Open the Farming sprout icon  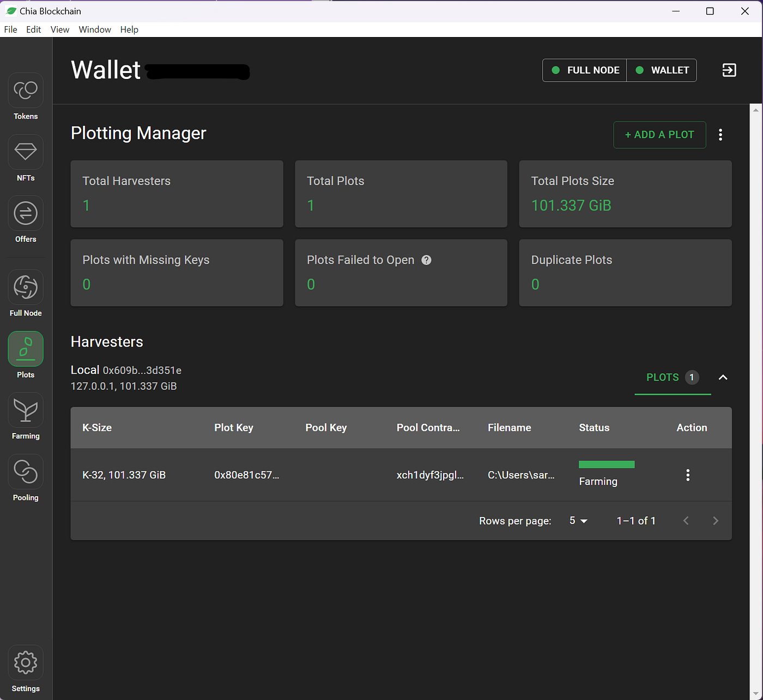26,410
